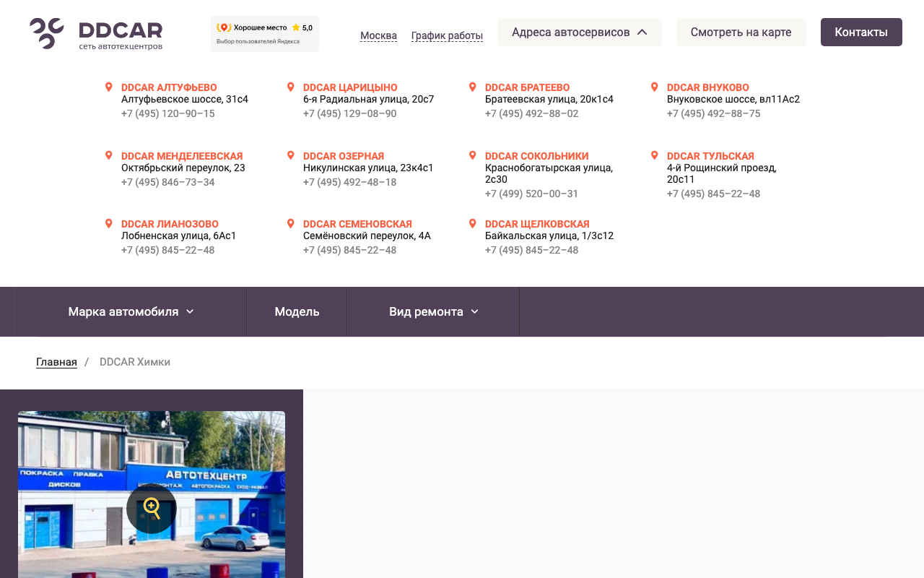
Task: Click the map pin next to DDCAR ВНУКОВО
Action: (x=655, y=87)
